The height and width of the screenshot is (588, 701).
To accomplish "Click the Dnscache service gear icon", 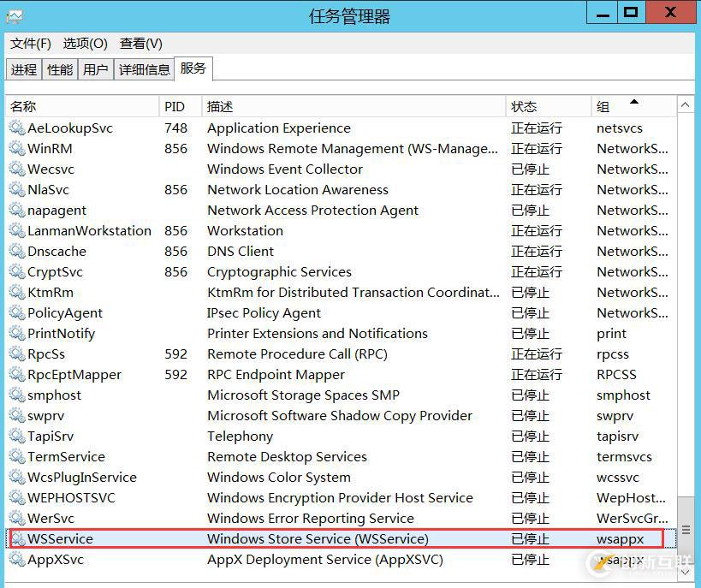I will (17, 251).
